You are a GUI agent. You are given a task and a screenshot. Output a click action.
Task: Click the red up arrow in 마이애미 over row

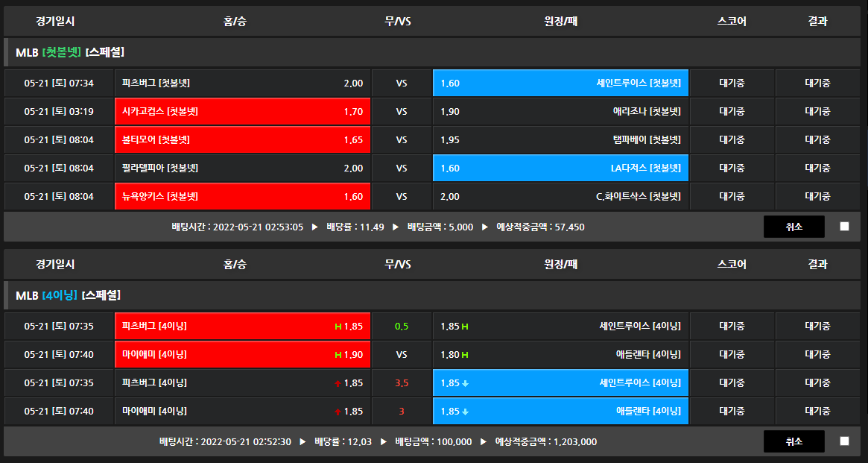[x=338, y=412]
